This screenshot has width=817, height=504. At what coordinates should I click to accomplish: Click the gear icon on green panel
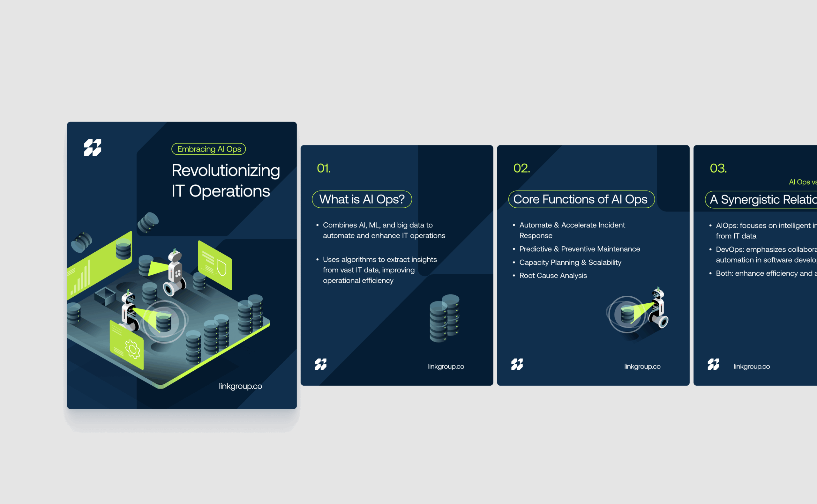132,349
